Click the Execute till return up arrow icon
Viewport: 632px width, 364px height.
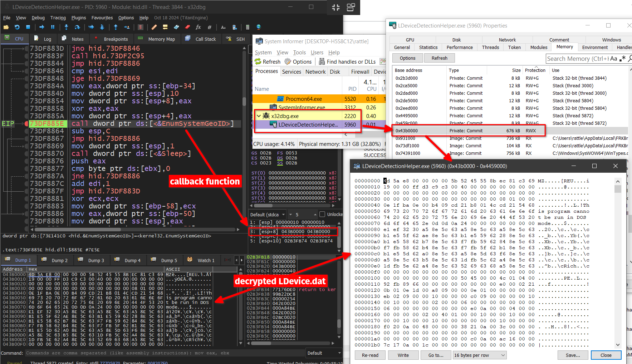click(116, 27)
